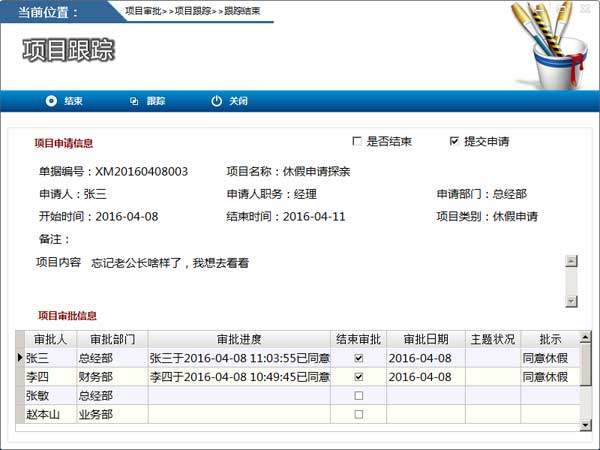
Task: Select the 财务部 cell in 李四 row
Action: pos(112,377)
